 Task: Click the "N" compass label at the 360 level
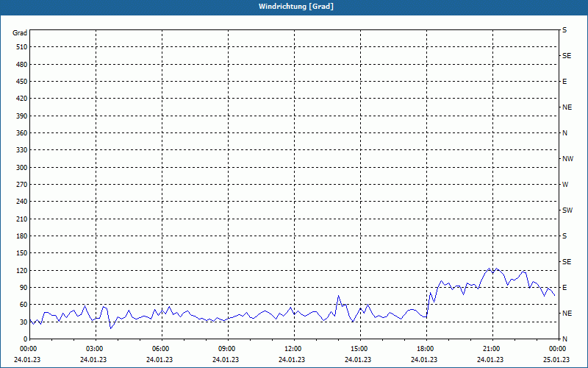(x=564, y=133)
